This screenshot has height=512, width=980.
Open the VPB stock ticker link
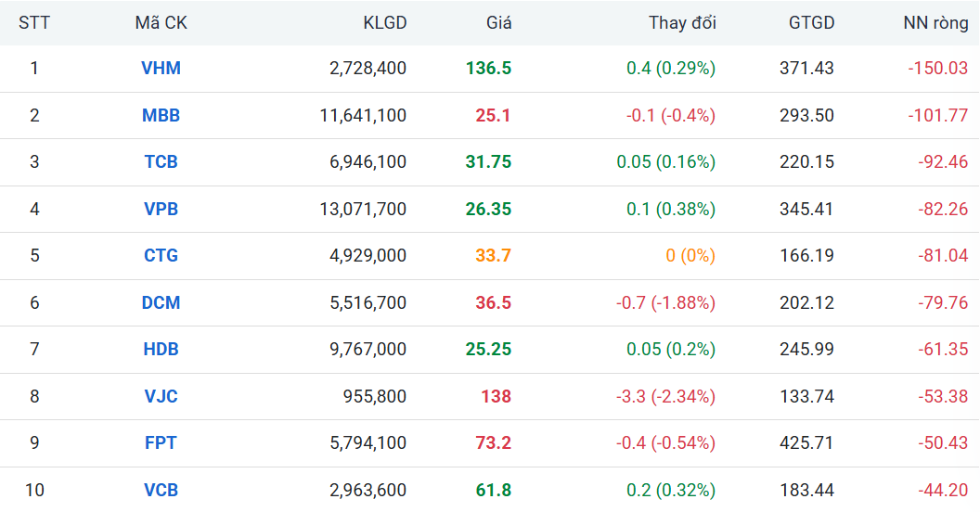[161, 209]
